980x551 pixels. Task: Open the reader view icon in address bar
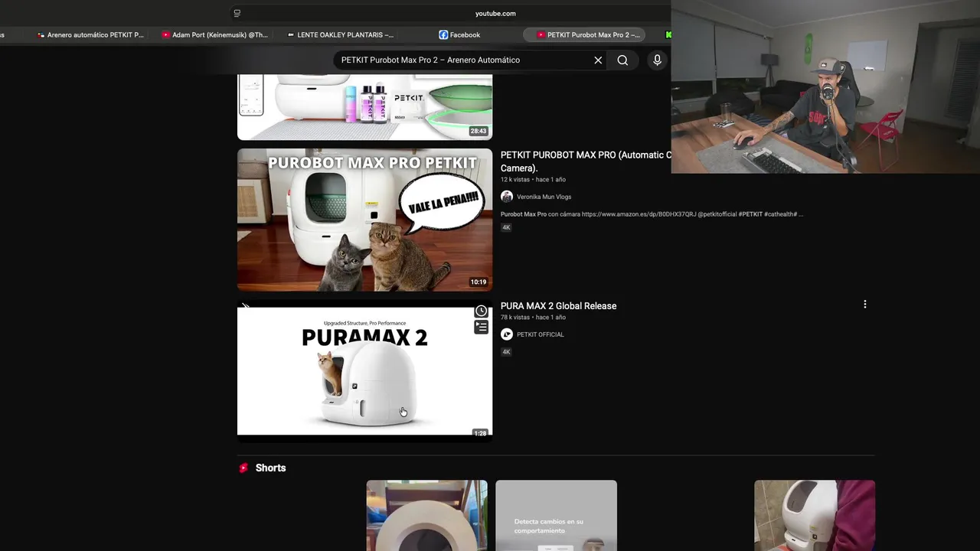pos(237,13)
